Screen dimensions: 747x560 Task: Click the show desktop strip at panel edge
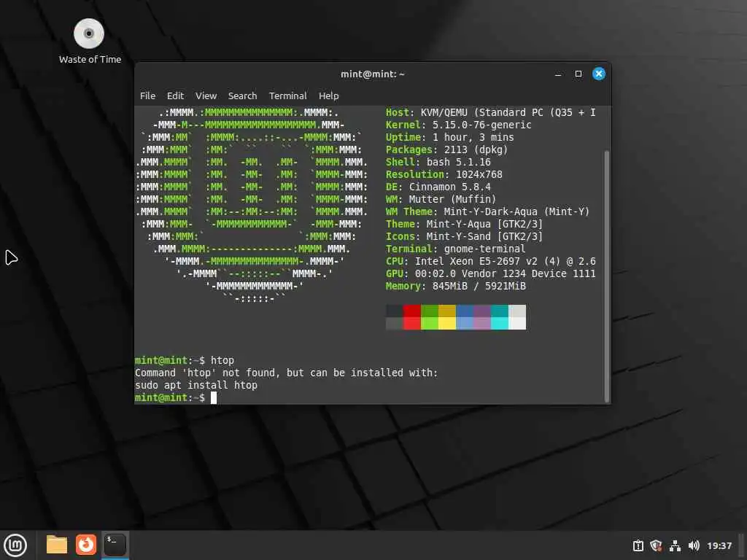743,545
